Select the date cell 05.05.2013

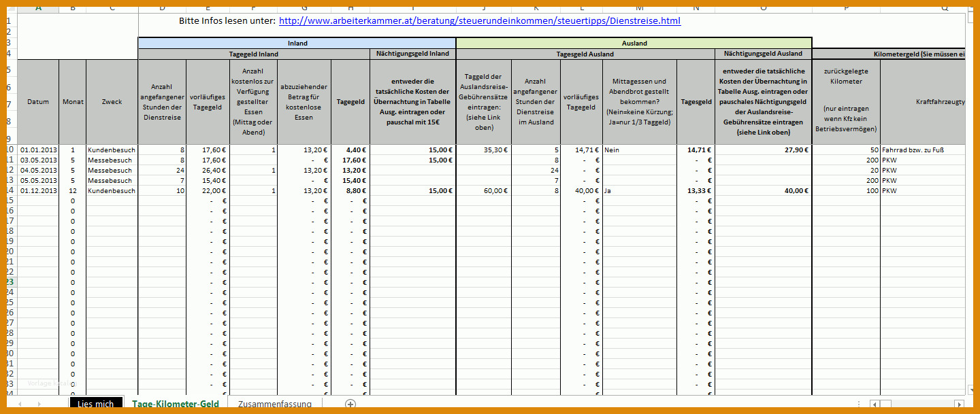click(38, 180)
